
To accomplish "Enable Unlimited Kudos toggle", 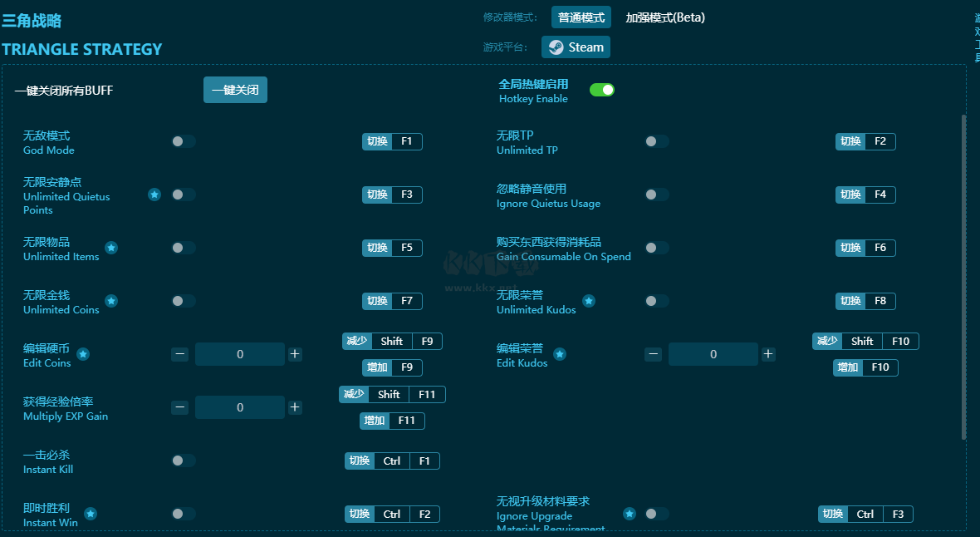I will (x=657, y=301).
